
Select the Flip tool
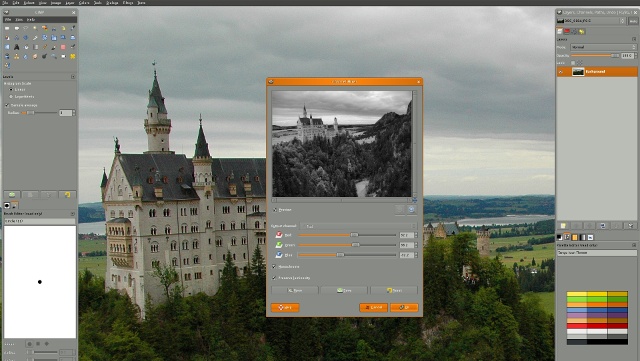coord(7,47)
